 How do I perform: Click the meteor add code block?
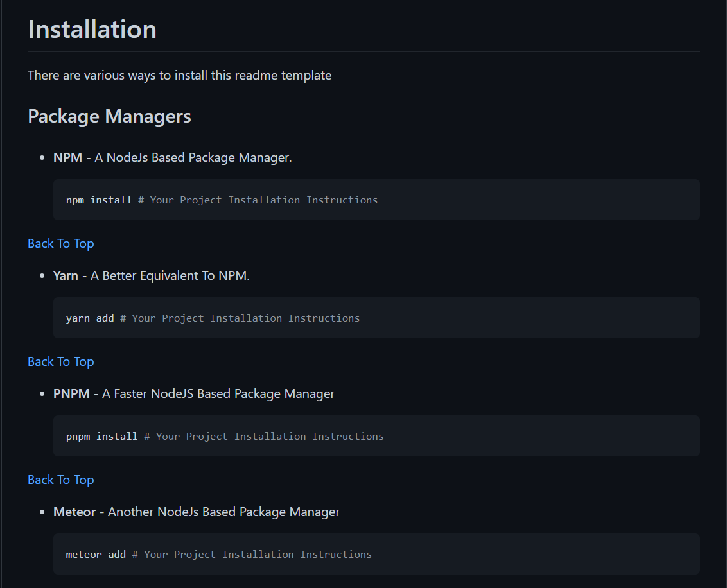pos(376,554)
